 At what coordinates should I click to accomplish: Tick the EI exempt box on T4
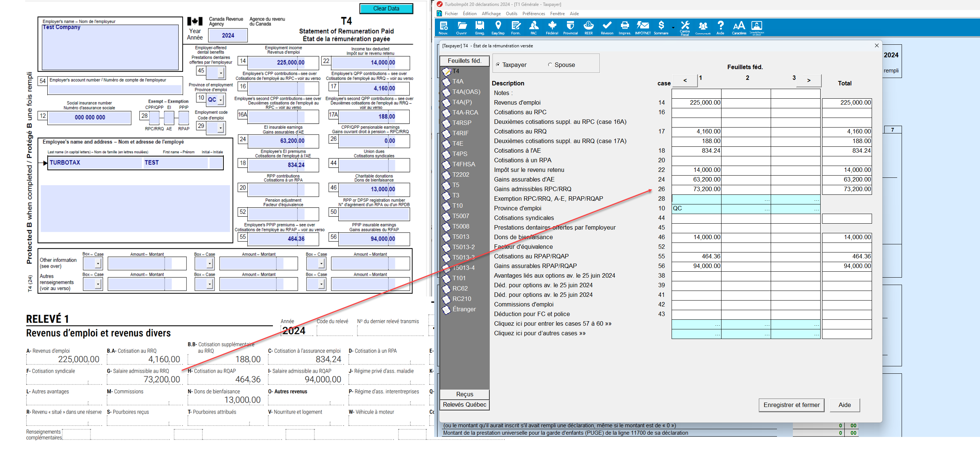pos(169,118)
